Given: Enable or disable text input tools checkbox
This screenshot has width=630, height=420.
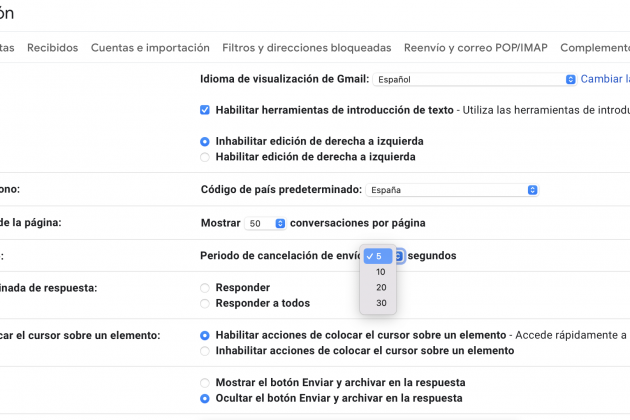Looking at the screenshot, I should click(x=205, y=110).
